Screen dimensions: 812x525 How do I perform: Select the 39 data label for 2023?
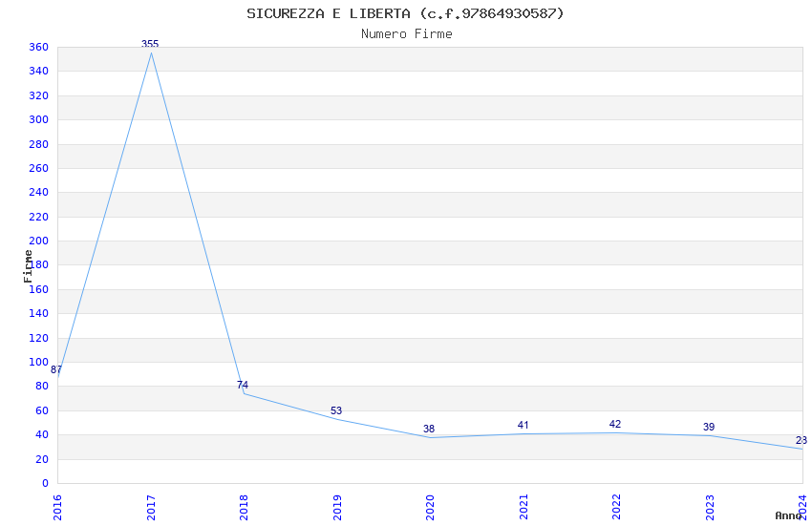pos(709,427)
